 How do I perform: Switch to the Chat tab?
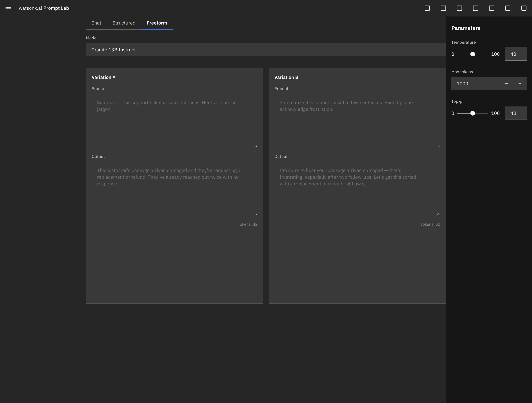tap(96, 23)
